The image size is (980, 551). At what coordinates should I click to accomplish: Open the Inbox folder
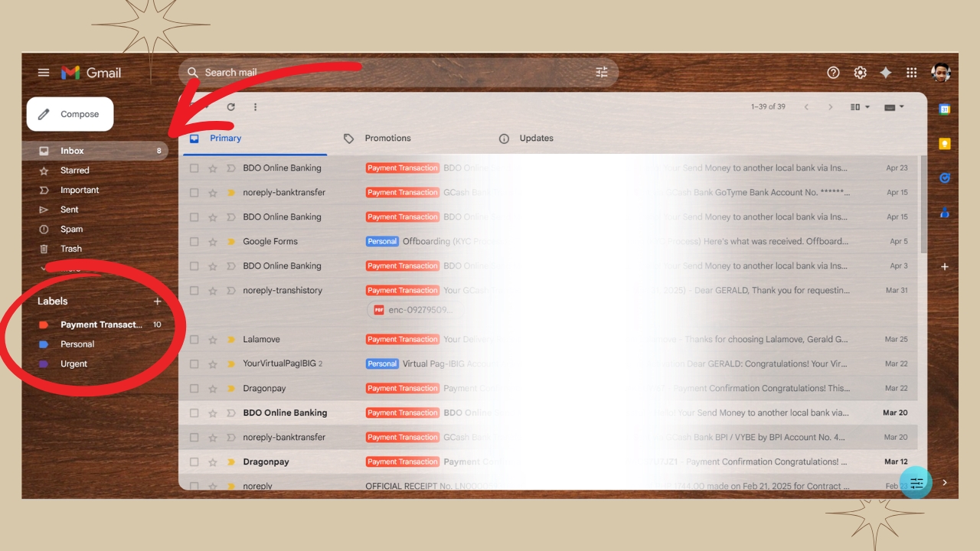96,151
